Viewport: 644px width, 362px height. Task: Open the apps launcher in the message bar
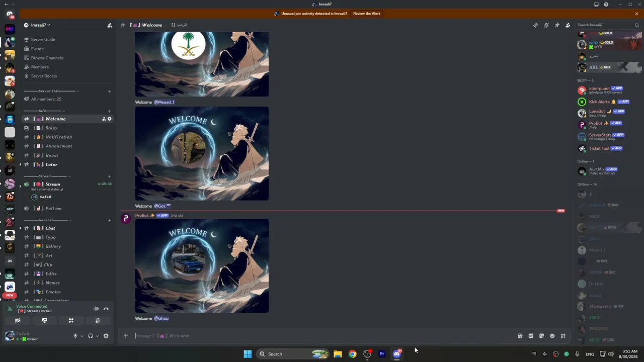coord(563,336)
